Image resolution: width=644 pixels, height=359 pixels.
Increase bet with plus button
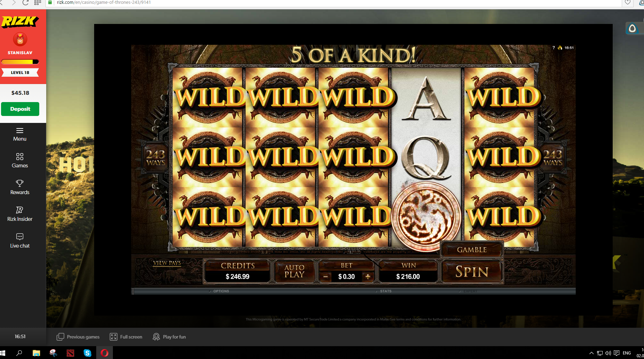click(x=368, y=277)
